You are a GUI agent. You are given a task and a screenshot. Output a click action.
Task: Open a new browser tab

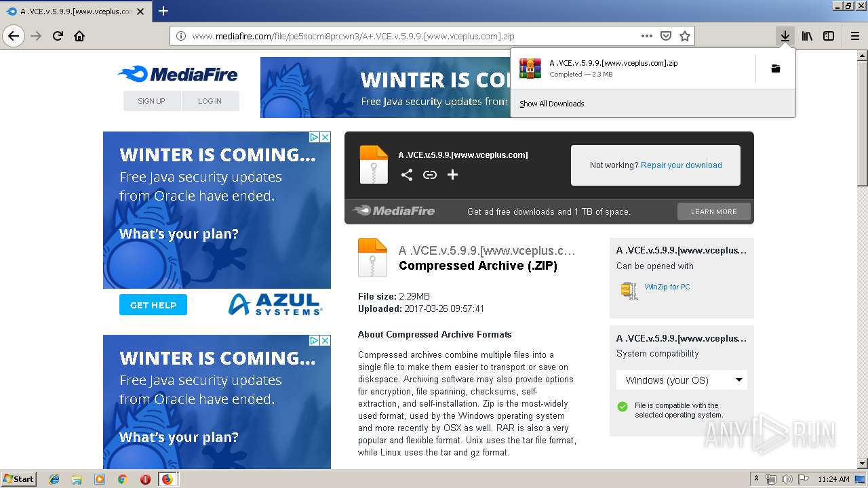pos(163,11)
